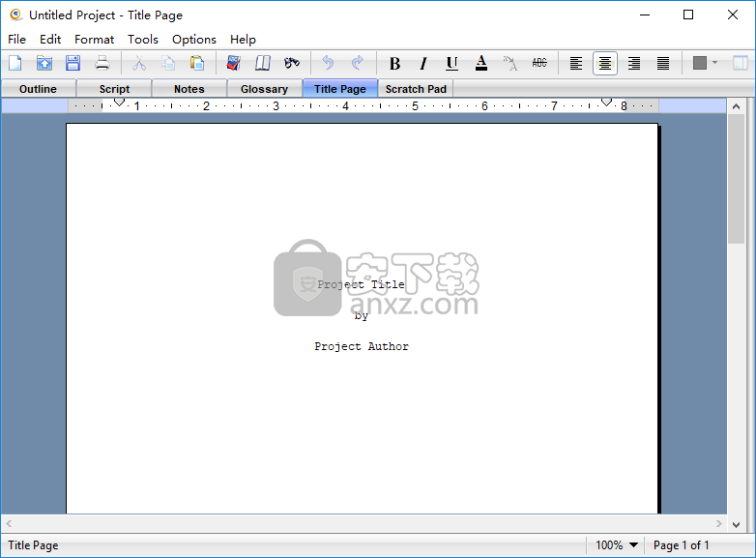
Task: Toggle Underline formatting
Action: (451, 63)
